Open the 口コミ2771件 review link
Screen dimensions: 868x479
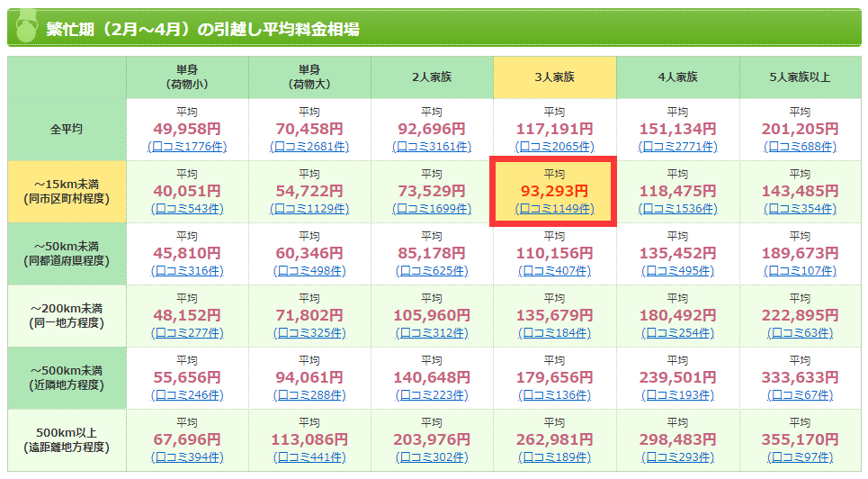pos(677,147)
